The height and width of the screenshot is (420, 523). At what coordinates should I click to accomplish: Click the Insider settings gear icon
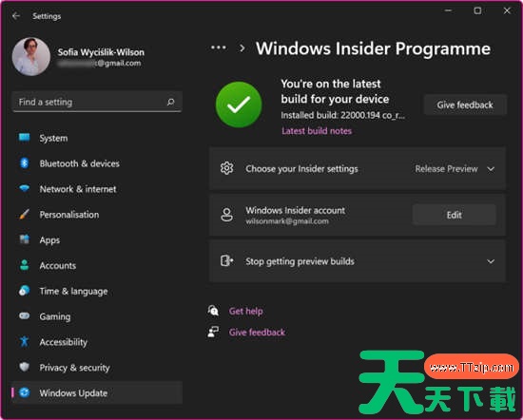(x=227, y=168)
